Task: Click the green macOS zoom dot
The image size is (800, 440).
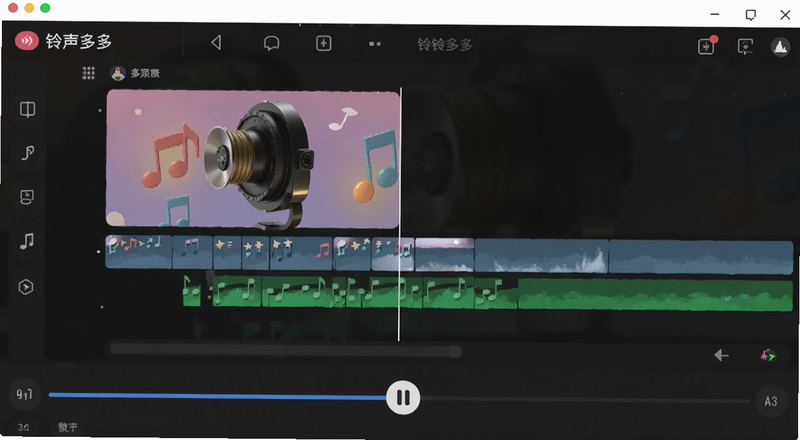Action: tap(45, 8)
